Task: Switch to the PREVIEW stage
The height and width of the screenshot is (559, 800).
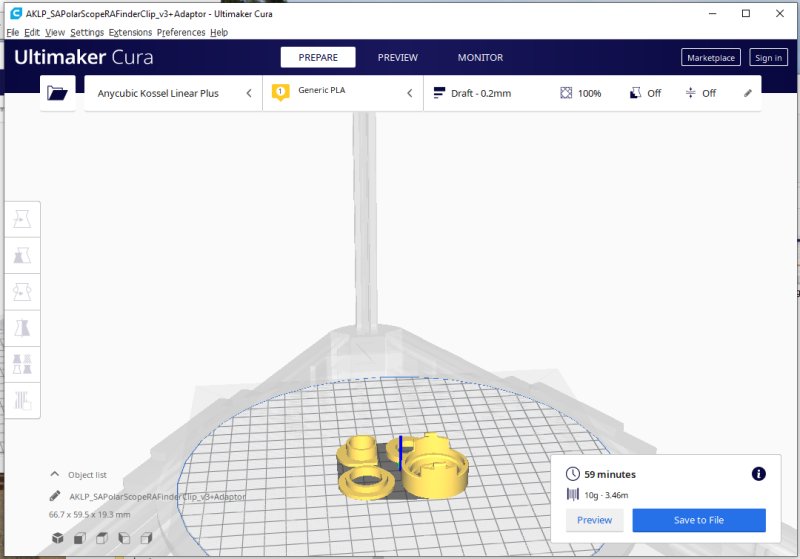Action: tap(397, 57)
